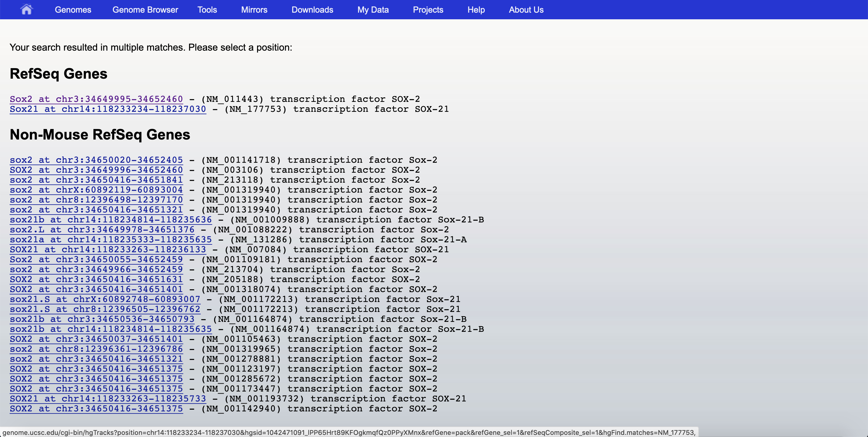This screenshot has width=868, height=437.
Task: Open sox2 at chr8:12396361-12396786 link
Action: tap(96, 349)
